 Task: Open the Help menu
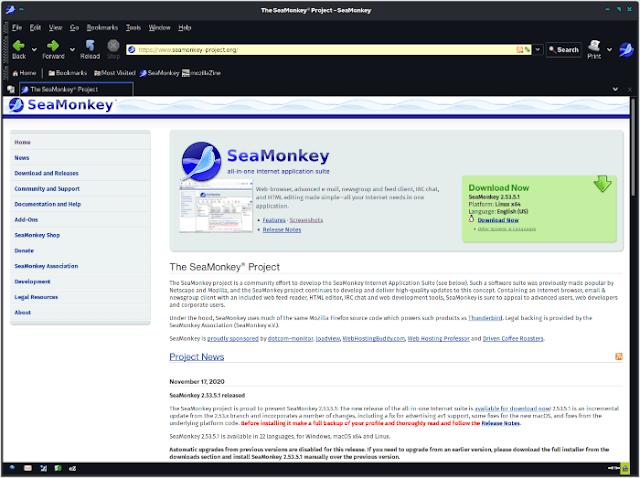point(184,27)
